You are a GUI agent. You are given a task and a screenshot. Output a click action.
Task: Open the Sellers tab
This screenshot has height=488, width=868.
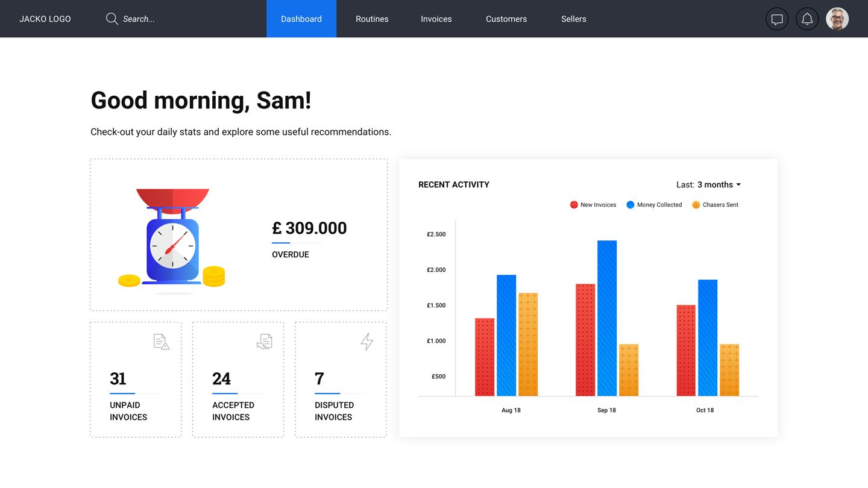(573, 19)
